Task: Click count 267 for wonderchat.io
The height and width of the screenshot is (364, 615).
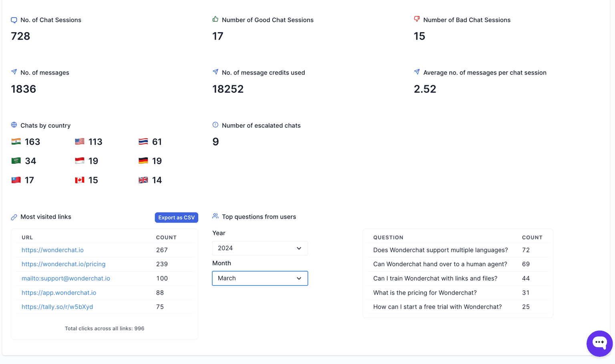Action: (162, 250)
